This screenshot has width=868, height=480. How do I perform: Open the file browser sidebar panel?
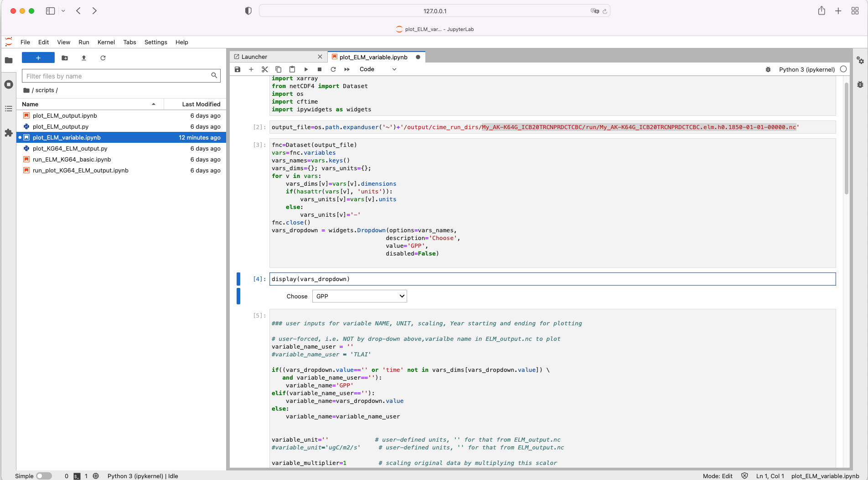click(9, 60)
